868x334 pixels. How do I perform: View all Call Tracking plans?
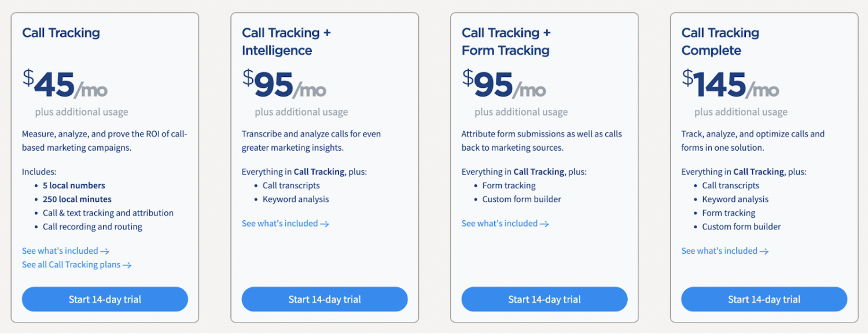(x=72, y=265)
